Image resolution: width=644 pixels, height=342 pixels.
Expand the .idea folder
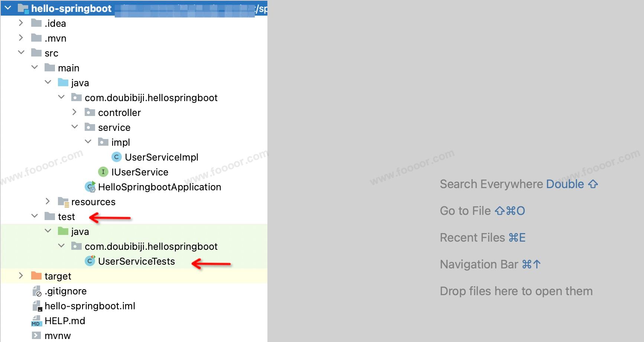click(21, 23)
